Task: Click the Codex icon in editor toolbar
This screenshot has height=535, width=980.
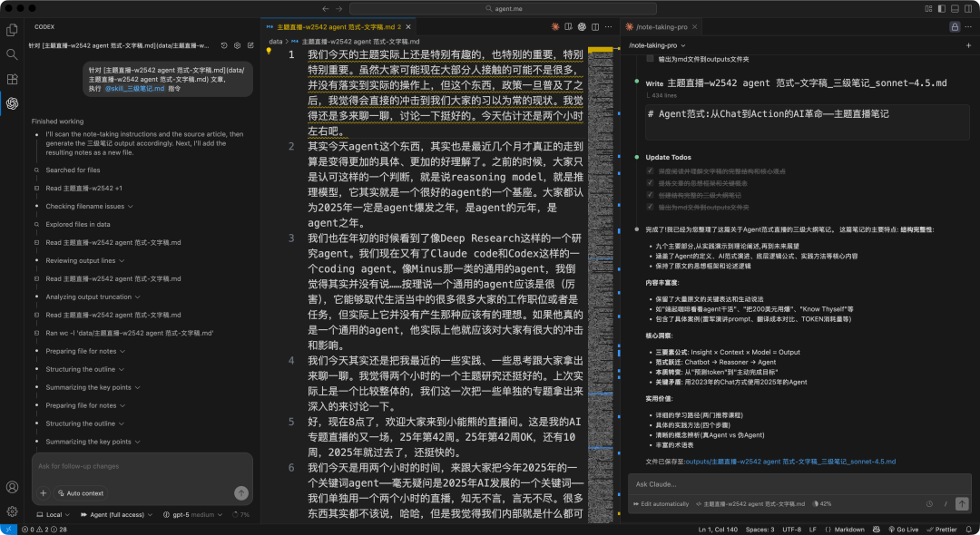Action: (582, 27)
